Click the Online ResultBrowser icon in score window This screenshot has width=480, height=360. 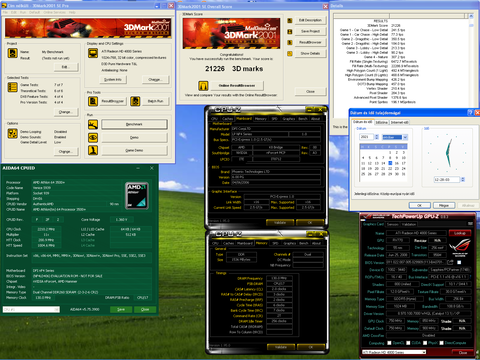click(x=203, y=86)
